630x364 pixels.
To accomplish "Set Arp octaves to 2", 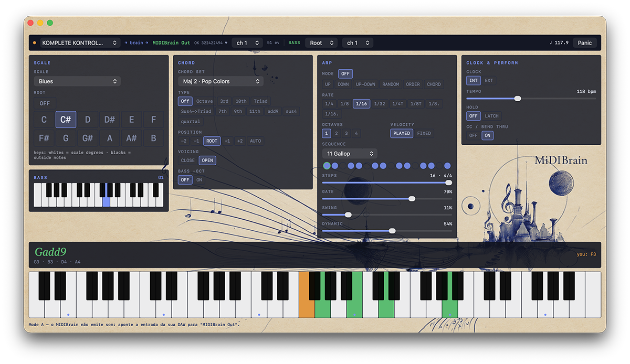I will pos(337,133).
